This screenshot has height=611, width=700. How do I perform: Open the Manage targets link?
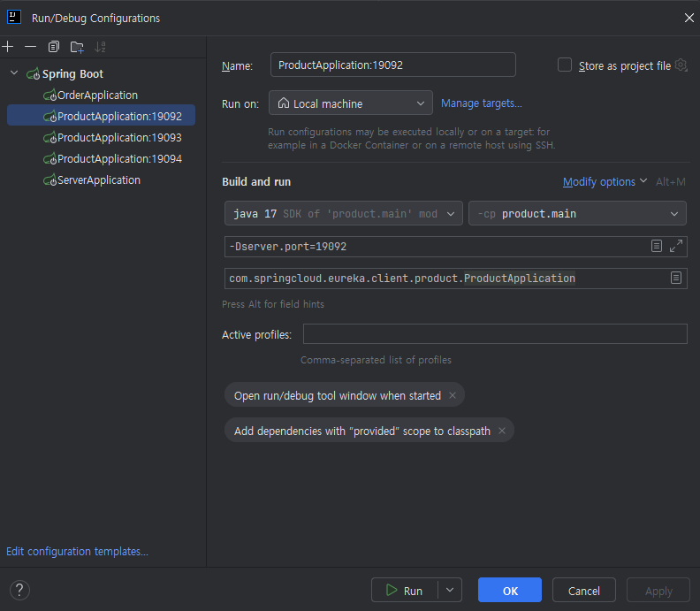click(x=481, y=103)
